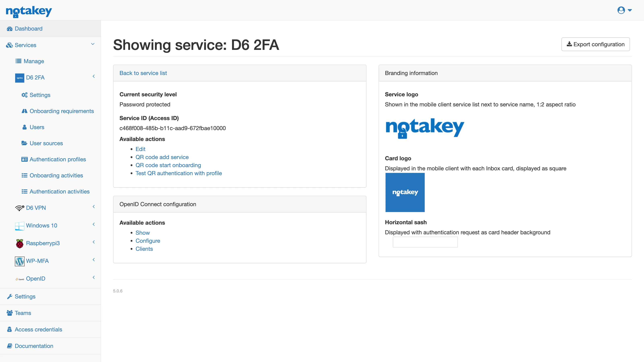The image size is (644, 362).
Task: Click the Access credentials icon
Action: pyautogui.click(x=9, y=330)
